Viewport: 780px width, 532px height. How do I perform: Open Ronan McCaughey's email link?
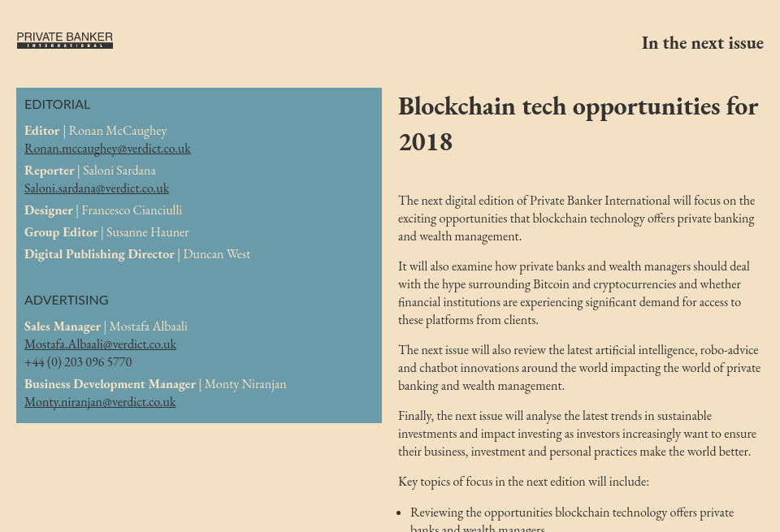(107, 149)
